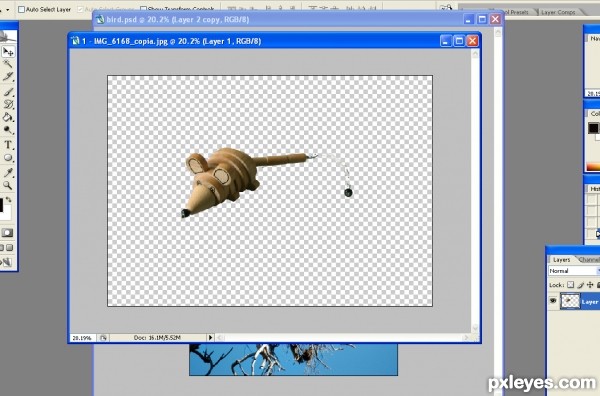600x396 pixels.
Task: Maximize the bird.psd window
Action: tap(482, 19)
